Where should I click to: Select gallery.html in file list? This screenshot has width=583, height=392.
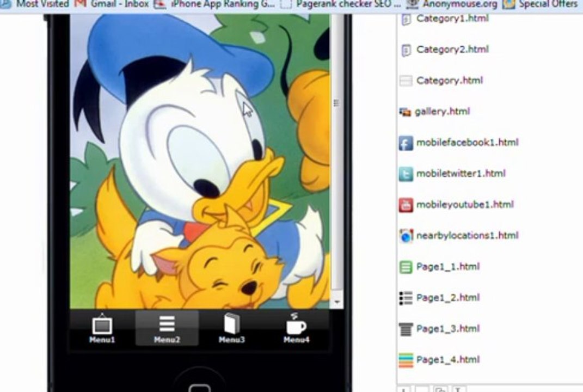pos(442,111)
